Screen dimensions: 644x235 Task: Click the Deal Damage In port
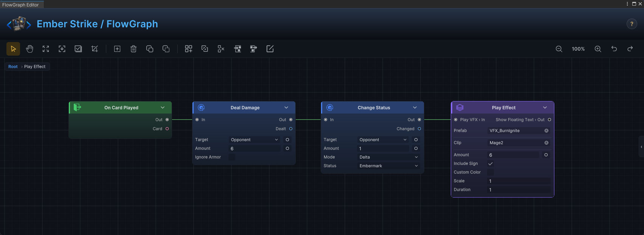click(x=197, y=120)
